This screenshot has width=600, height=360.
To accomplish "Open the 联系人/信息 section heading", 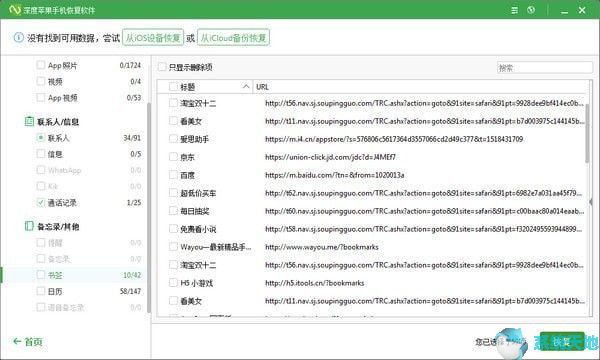I will click(58, 122).
